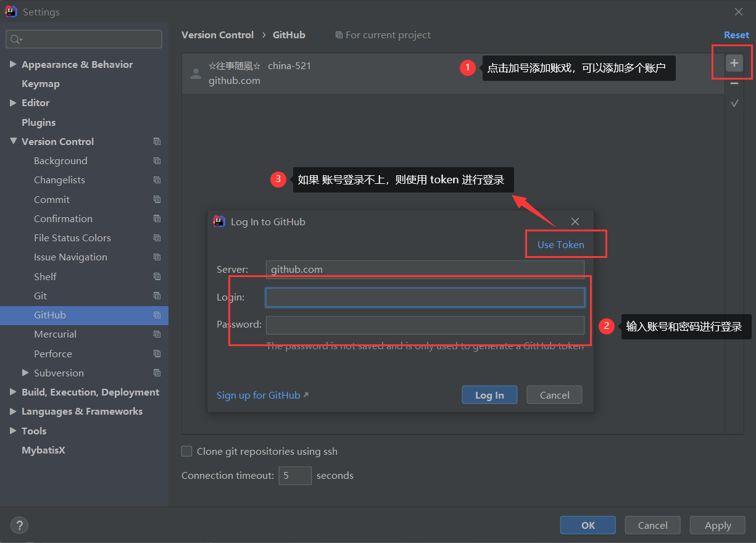
Task: Click the project icon beside Issue Navigation
Action: coord(157,257)
